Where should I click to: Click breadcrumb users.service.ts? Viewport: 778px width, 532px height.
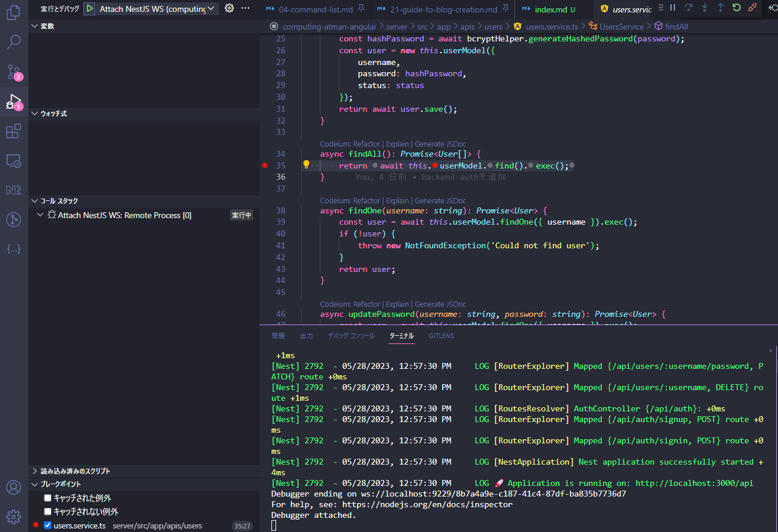[553, 27]
